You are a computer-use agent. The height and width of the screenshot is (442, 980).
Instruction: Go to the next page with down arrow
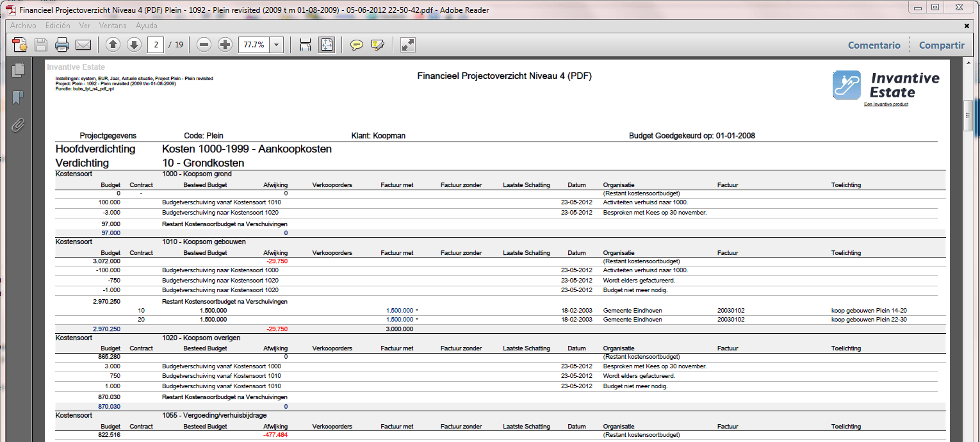coord(134,45)
